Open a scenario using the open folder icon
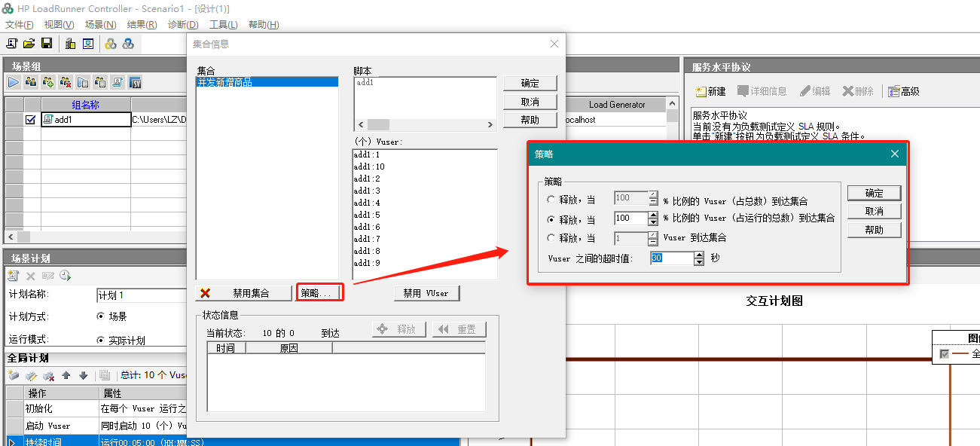The height and width of the screenshot is (446, 980). coord(29,44)
